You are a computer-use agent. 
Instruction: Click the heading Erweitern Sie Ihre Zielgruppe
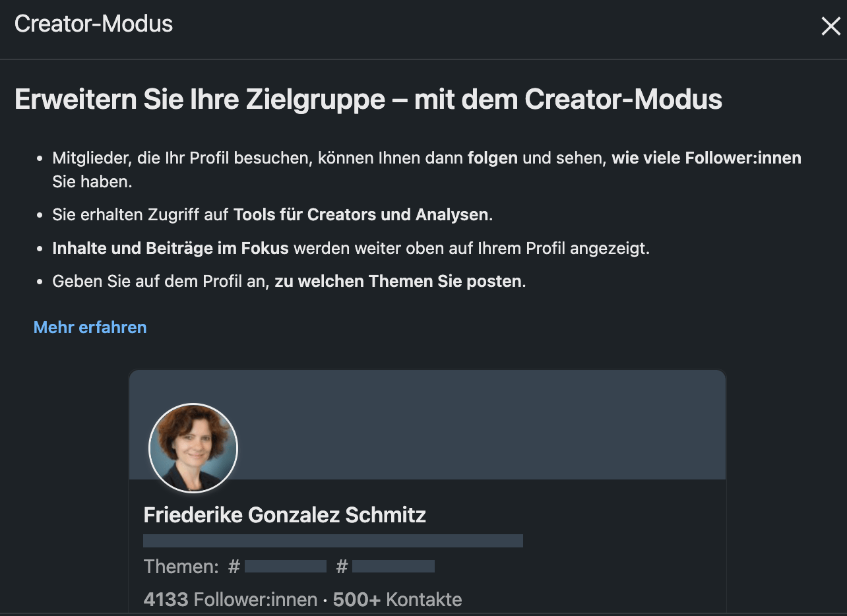(x=368, y=100)
